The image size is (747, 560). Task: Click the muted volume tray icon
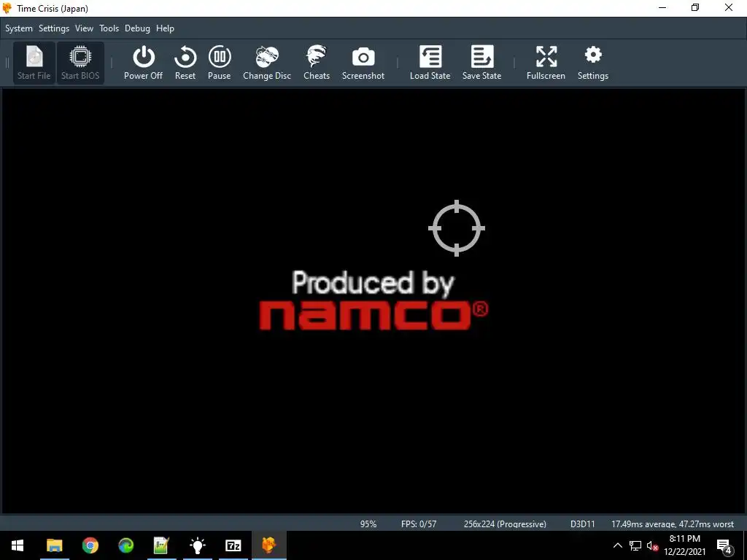pos(652,545)
